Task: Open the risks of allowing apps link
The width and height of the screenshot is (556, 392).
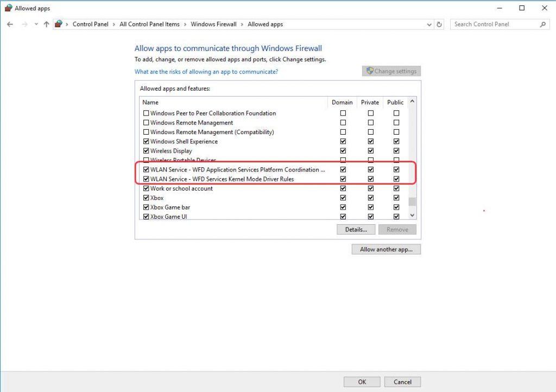Action: coord(206,71)
